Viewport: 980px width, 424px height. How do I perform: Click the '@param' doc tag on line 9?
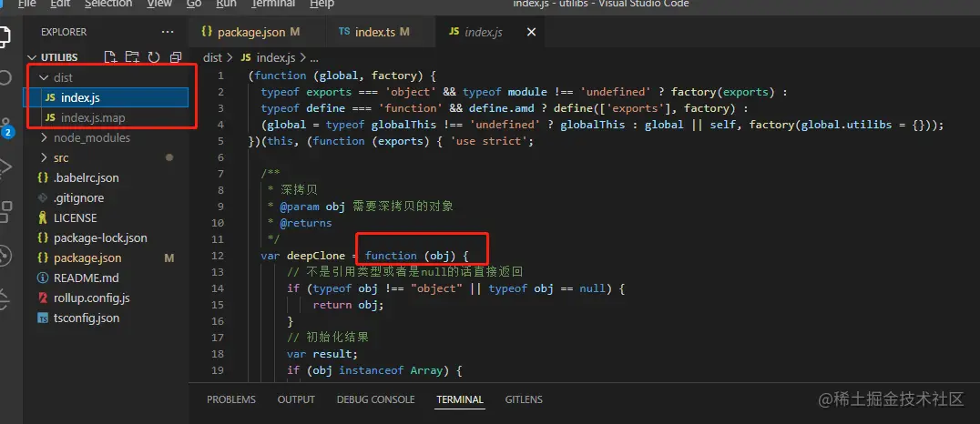(300, 207)
